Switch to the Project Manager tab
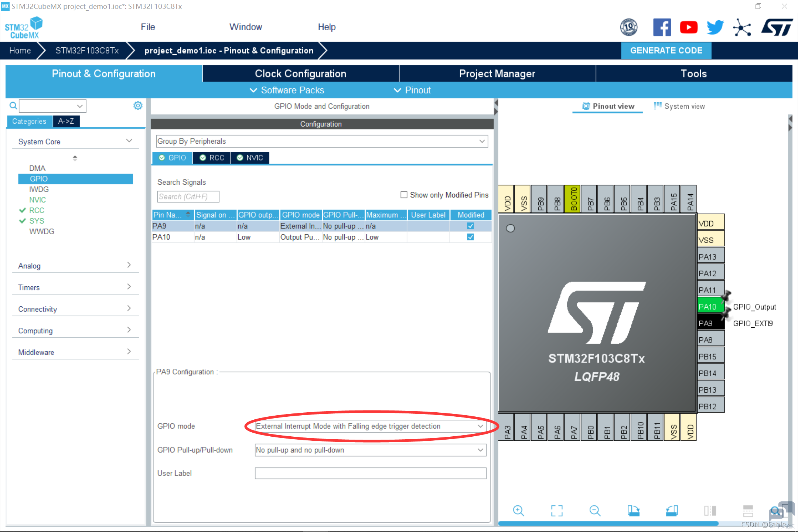The width and height of the screenshot is (798, 532). click(497, 74)
